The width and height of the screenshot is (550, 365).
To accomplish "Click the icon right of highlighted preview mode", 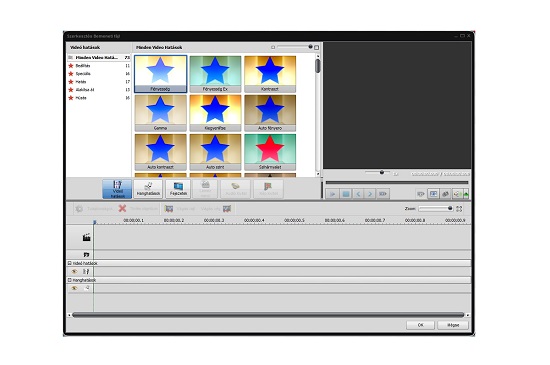I will [x=445, y=194].
